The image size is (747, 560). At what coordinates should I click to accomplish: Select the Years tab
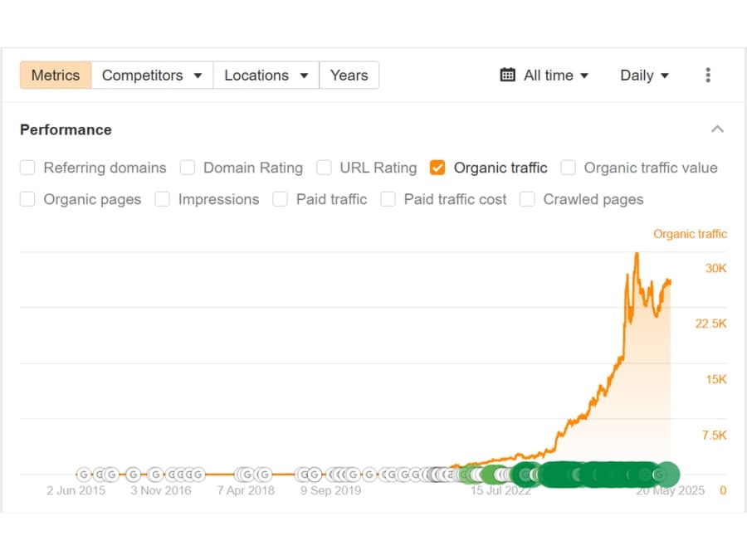coord(349,75)
